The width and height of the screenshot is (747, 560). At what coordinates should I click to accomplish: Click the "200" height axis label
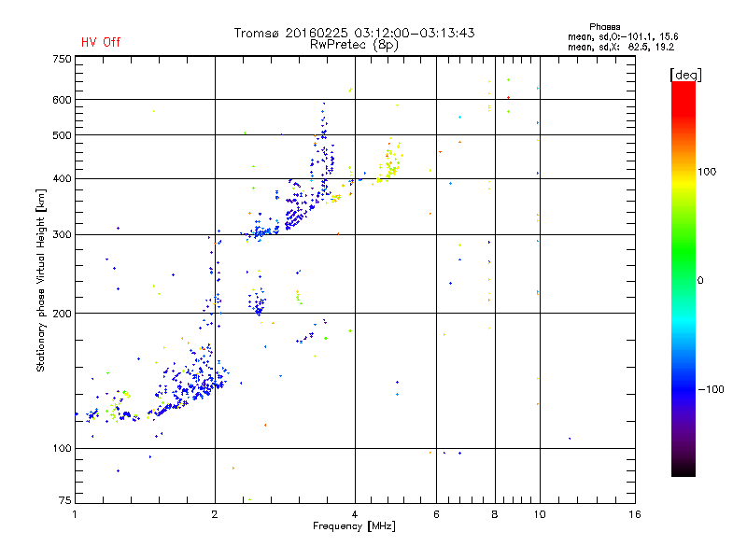(x=62, y=314)
